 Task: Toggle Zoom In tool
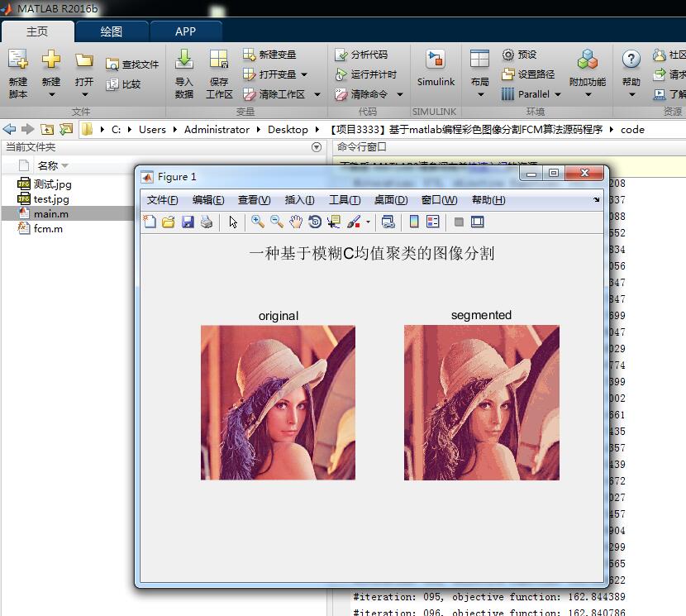click(258, 222)
